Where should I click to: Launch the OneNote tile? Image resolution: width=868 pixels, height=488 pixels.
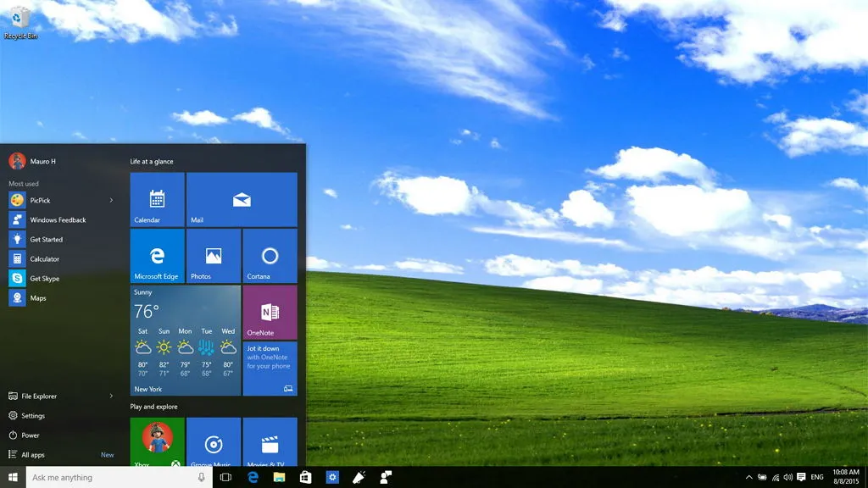click(x=270, y=313)
